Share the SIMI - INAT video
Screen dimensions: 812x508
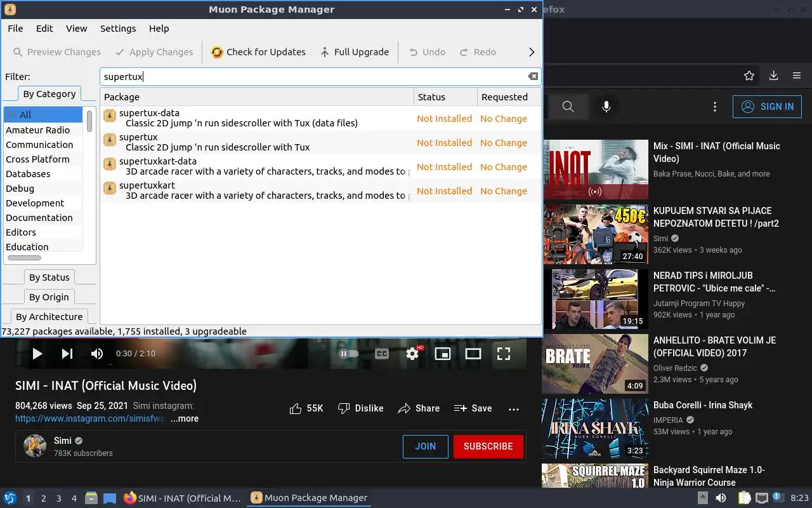[x=419, y=408]
